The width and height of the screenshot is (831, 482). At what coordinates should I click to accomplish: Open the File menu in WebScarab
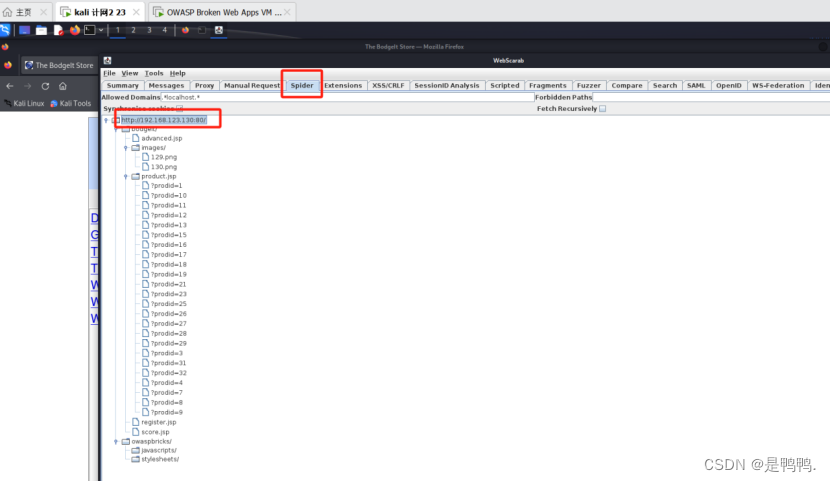coord(109,73)
